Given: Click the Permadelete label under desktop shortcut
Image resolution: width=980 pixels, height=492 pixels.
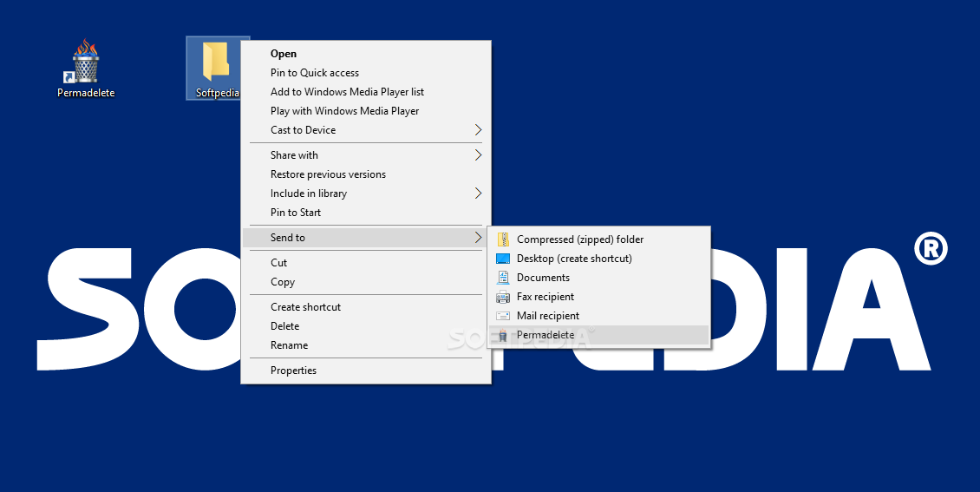Looking at the screenshot, I should [86, 93].
